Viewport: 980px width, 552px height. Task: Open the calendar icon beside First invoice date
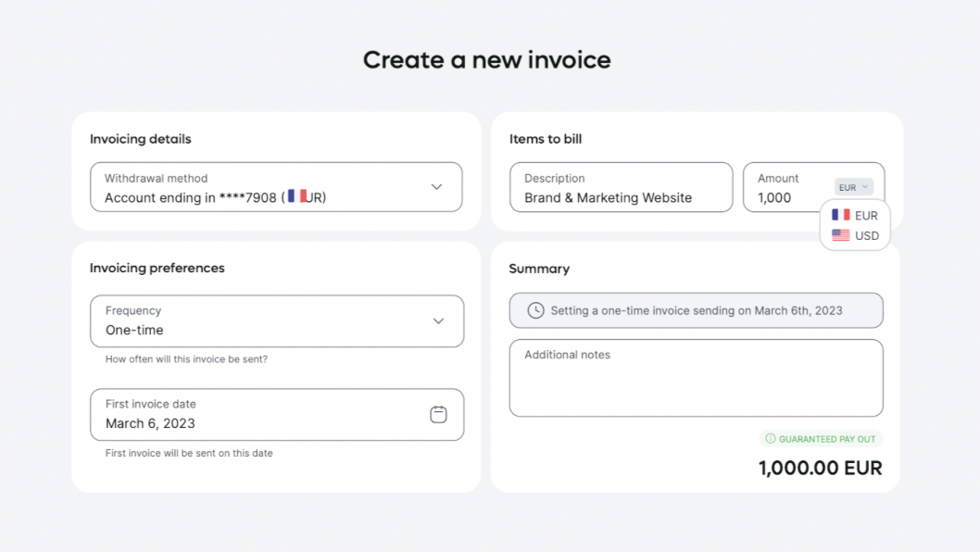tap(440, 415)
